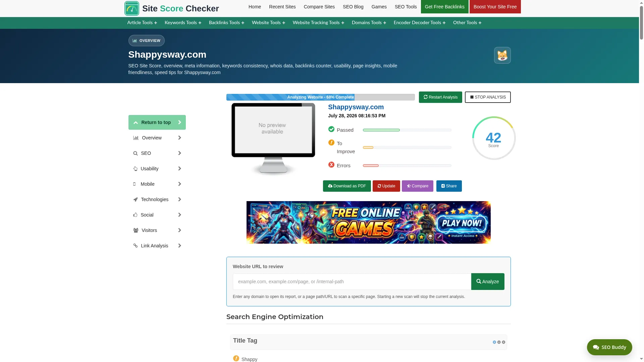The image size is (644, 362).
Task: Open the chevron arrow next to Social
Action: click(x=179, y=215)
